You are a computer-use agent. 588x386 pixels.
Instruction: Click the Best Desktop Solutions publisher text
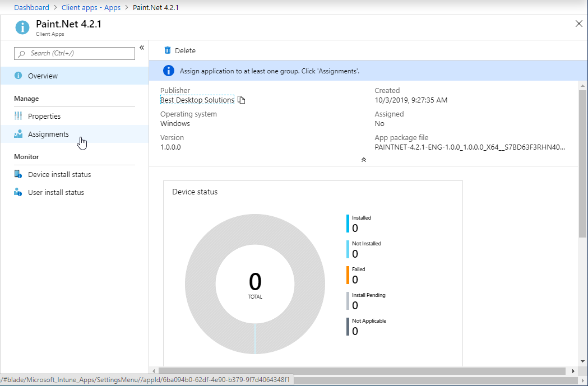click(x=197, y=100)
